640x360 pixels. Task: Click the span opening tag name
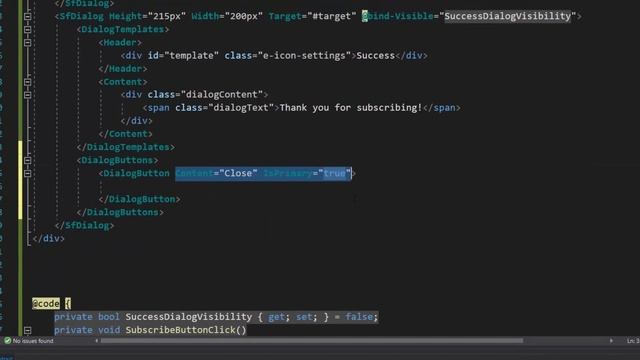click(159, 108)
